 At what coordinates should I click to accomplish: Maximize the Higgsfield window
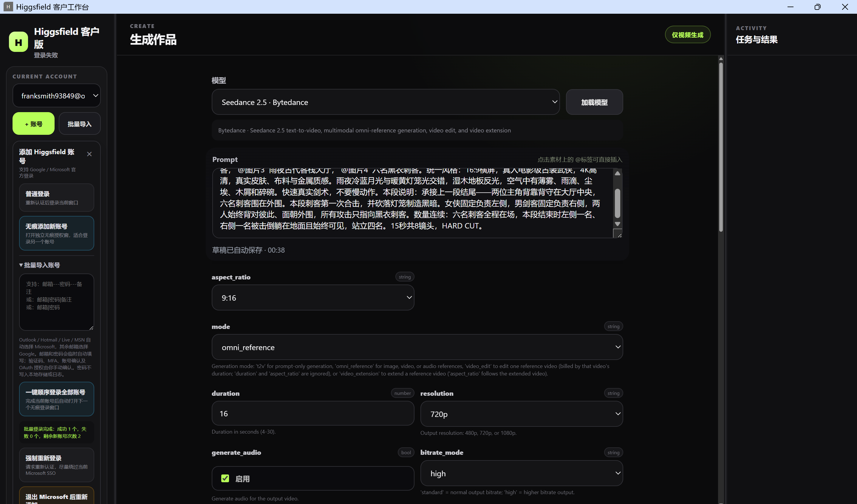tap(818, 7)
